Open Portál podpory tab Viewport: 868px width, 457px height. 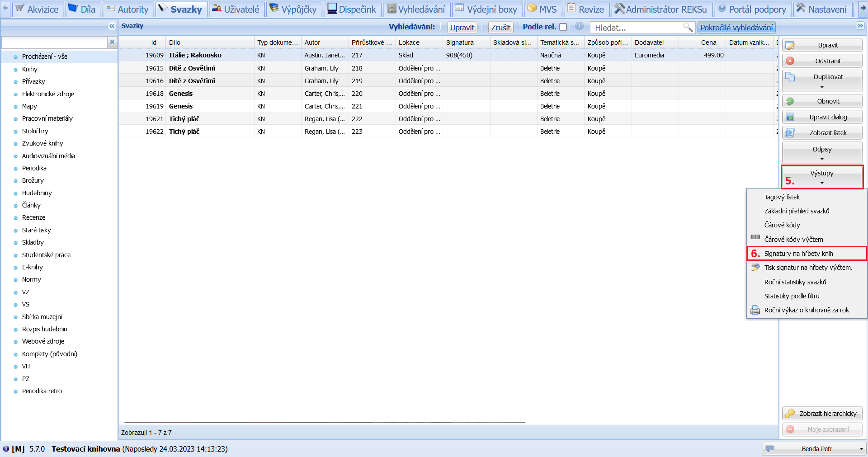pos(752,9)
